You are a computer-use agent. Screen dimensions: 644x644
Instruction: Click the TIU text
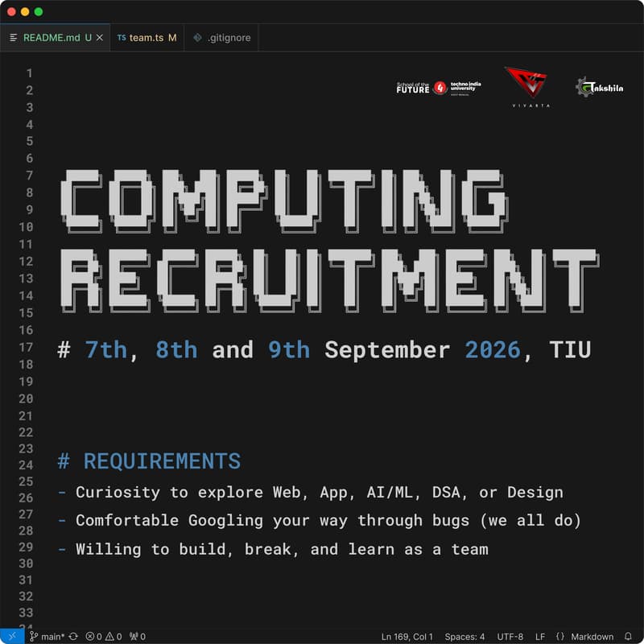pyautogui.click(x=570, y=350)
